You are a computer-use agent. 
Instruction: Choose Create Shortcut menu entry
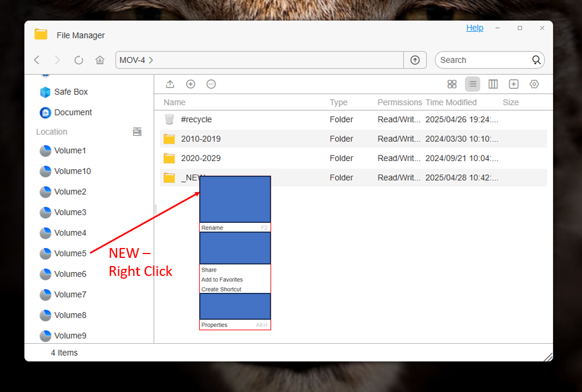[235, 289]
